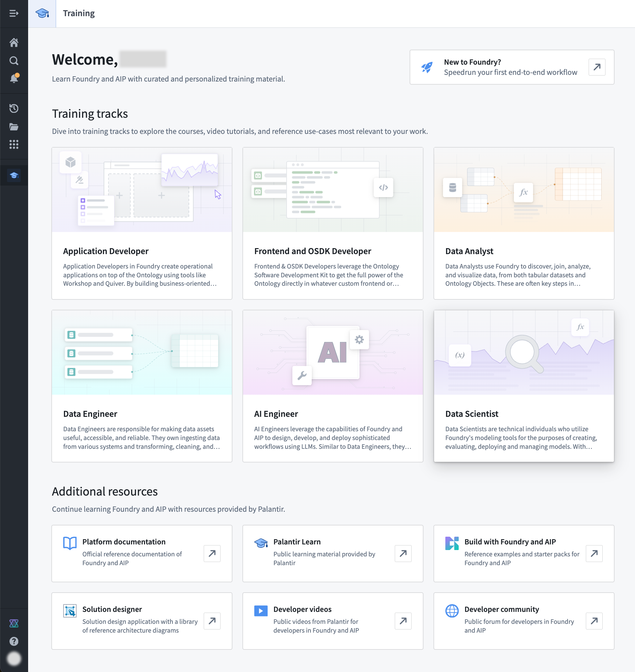Click the Palantir Learn card title
This screenshot has height=672, width=635.
(297, 542)
